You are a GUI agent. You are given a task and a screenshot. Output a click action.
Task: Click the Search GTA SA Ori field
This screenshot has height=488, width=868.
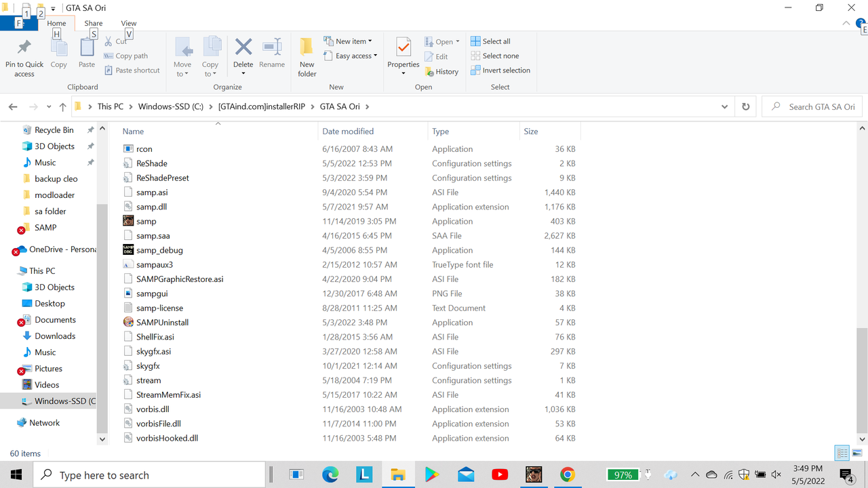[812, 107]
